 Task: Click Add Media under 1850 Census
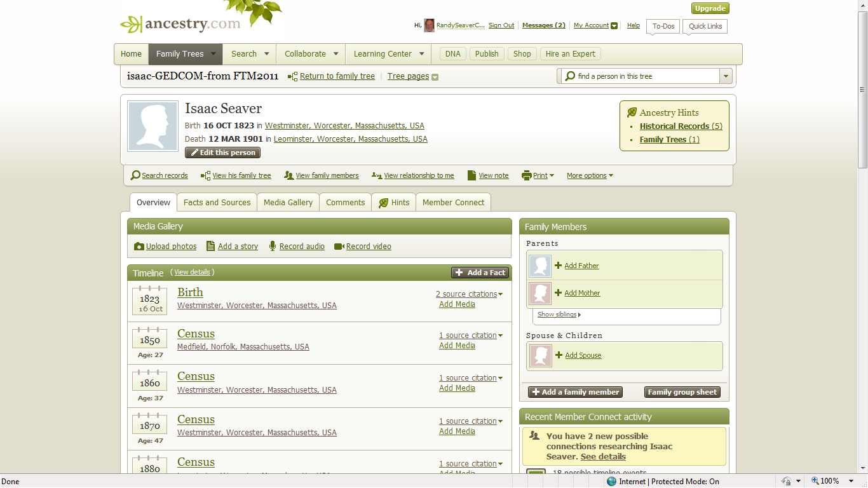(x=457, y=346)
